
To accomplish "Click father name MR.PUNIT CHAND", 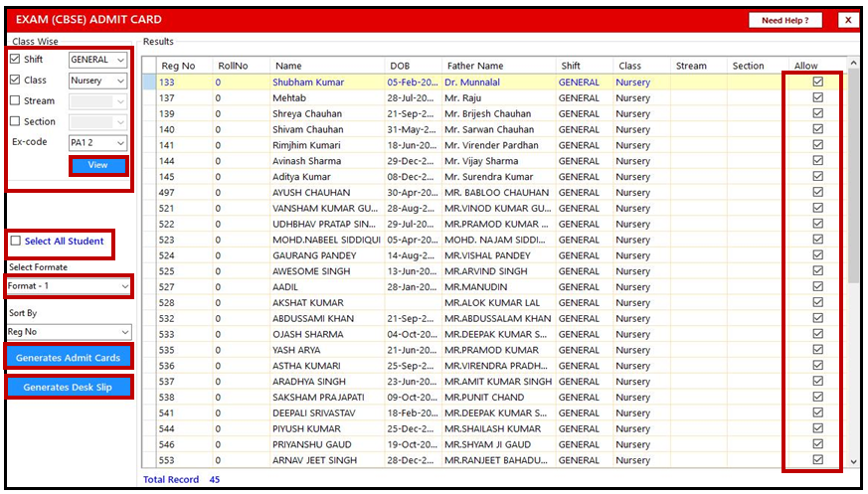I will pyautogui.click(x=484, y=398).
